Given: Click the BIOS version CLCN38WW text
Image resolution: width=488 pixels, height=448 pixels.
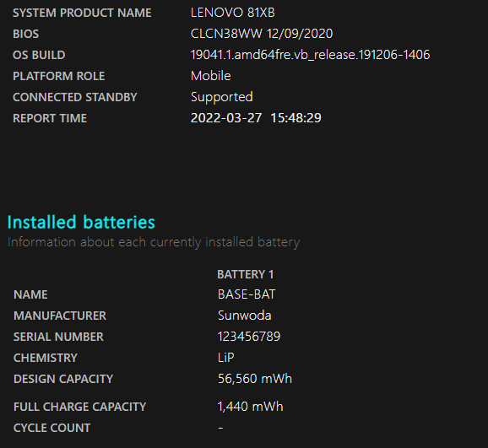Looking at the screenshot, I should click(226, 34).
